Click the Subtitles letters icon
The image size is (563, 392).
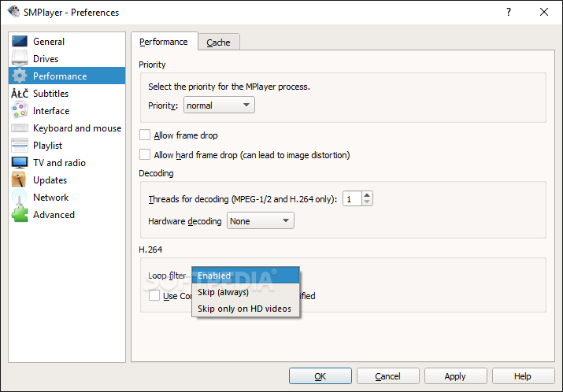(20, 94)
